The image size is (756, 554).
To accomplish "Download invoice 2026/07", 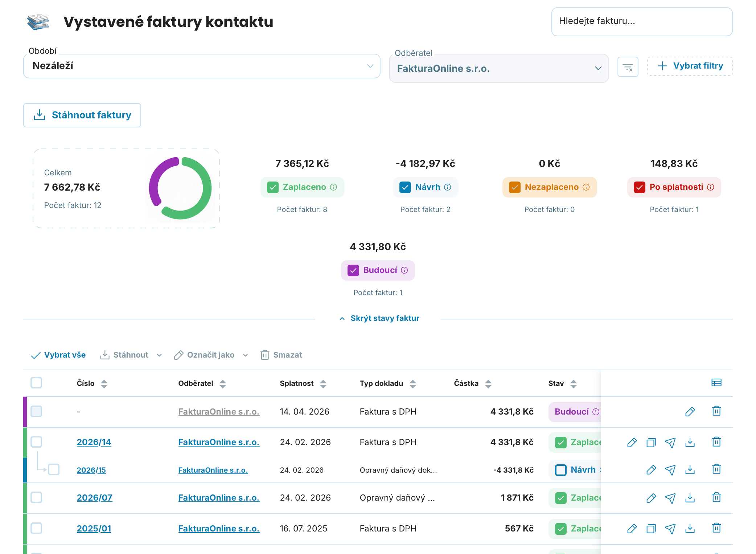I will [x=690, y=498].
